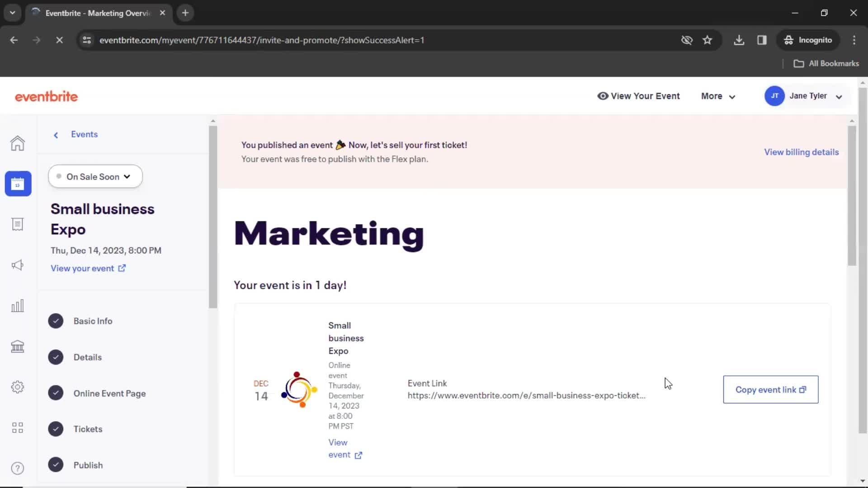The width and height of the screenshot is (868, 488).
Task: Open the settings gear icon in sidebar
Action: (17, 387)
